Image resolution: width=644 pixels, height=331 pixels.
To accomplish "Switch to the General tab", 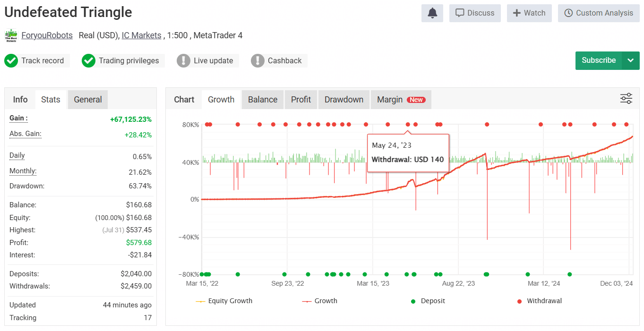I will coord(87,100).
